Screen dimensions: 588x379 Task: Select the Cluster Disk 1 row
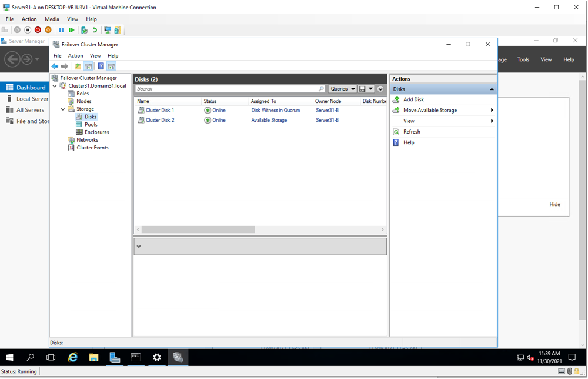tap(260, 110)
